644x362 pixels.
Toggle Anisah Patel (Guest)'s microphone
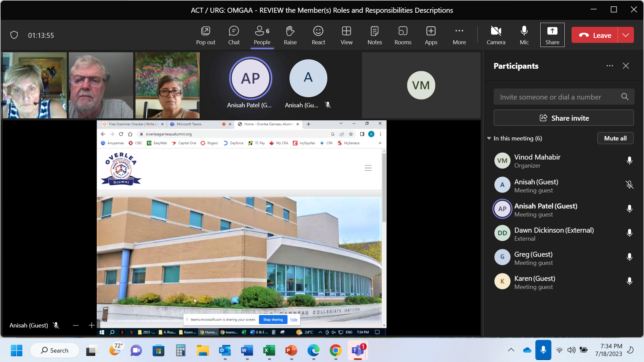point(630,209)
